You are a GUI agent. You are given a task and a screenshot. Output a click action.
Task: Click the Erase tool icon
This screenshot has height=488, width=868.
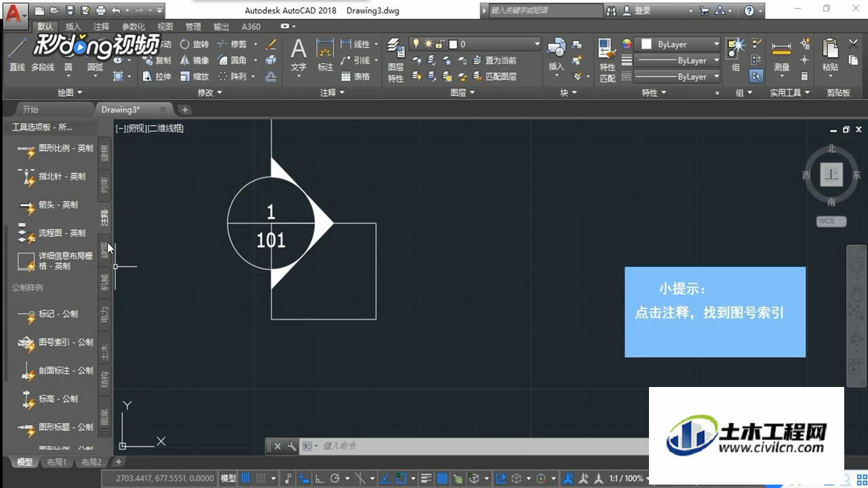[x=271, y=44]
